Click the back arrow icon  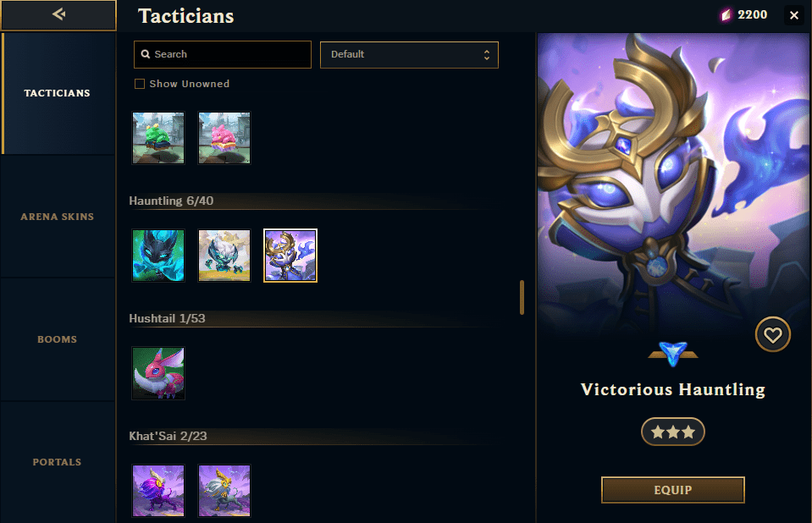[58, 14]
